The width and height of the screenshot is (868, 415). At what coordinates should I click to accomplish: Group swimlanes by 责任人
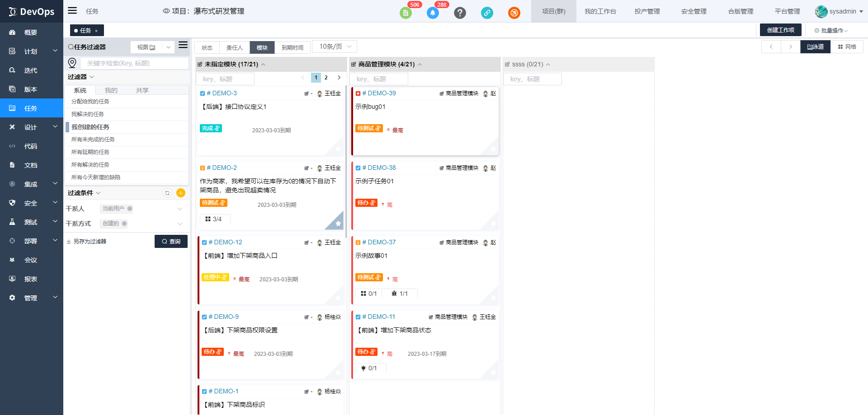pos(235,47)
